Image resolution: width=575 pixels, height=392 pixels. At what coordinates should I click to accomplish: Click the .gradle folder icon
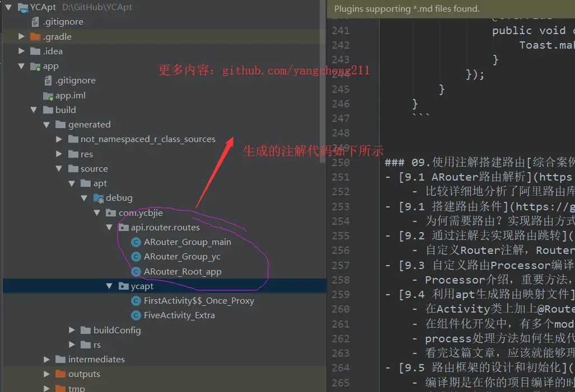point(35,37)
